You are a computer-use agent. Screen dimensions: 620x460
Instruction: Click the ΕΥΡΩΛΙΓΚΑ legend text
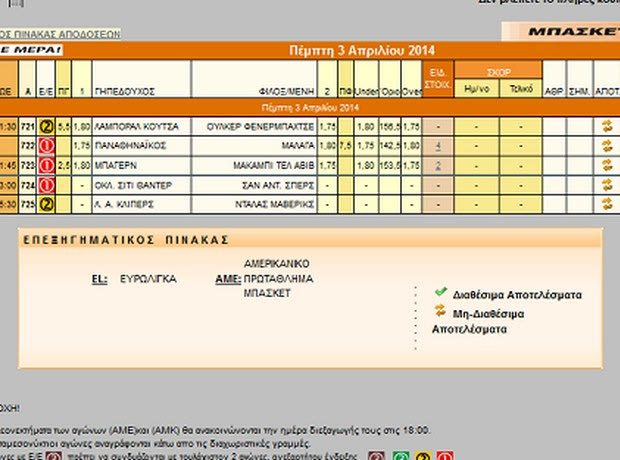point(148,279)
